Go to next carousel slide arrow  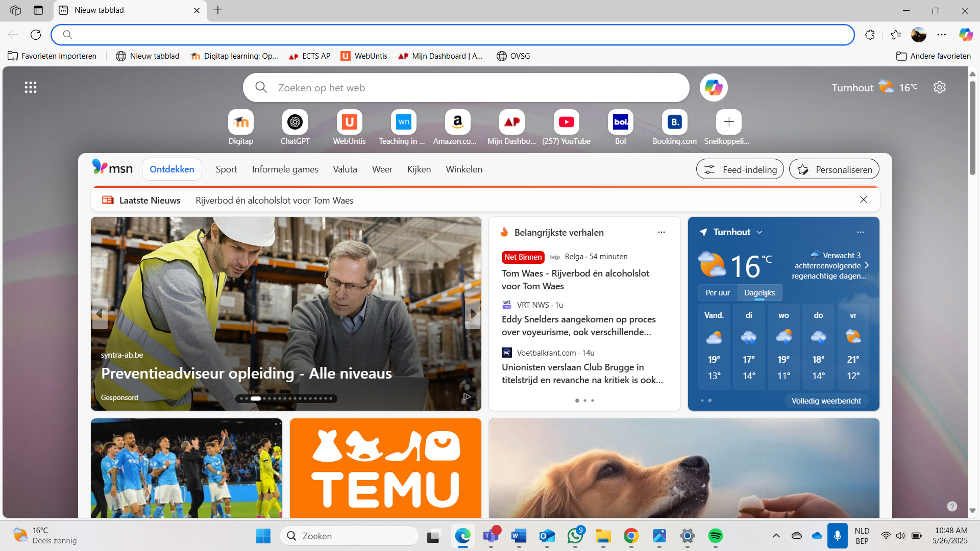coord(473,314)
